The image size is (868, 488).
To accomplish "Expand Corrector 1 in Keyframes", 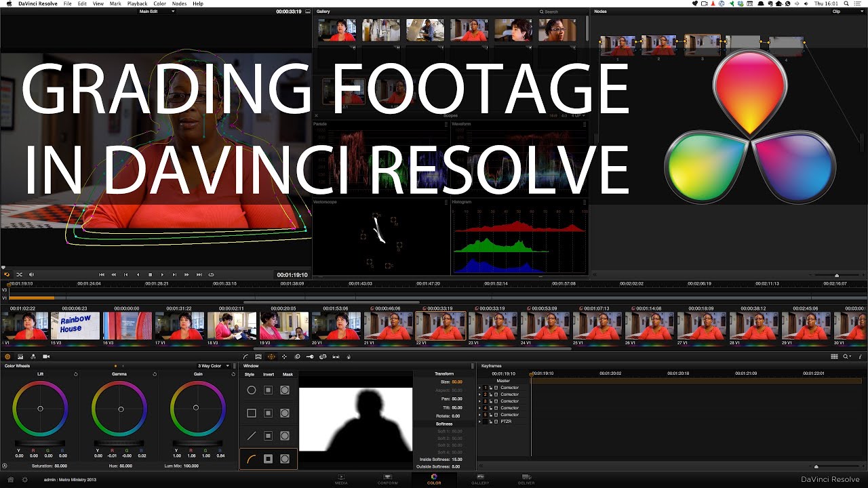I will 479,388.
